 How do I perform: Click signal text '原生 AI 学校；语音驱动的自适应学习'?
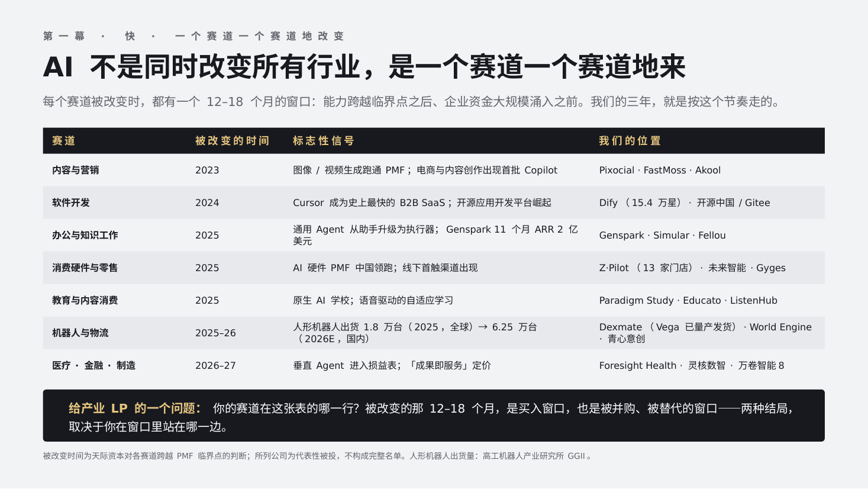(x=373, y=300)
